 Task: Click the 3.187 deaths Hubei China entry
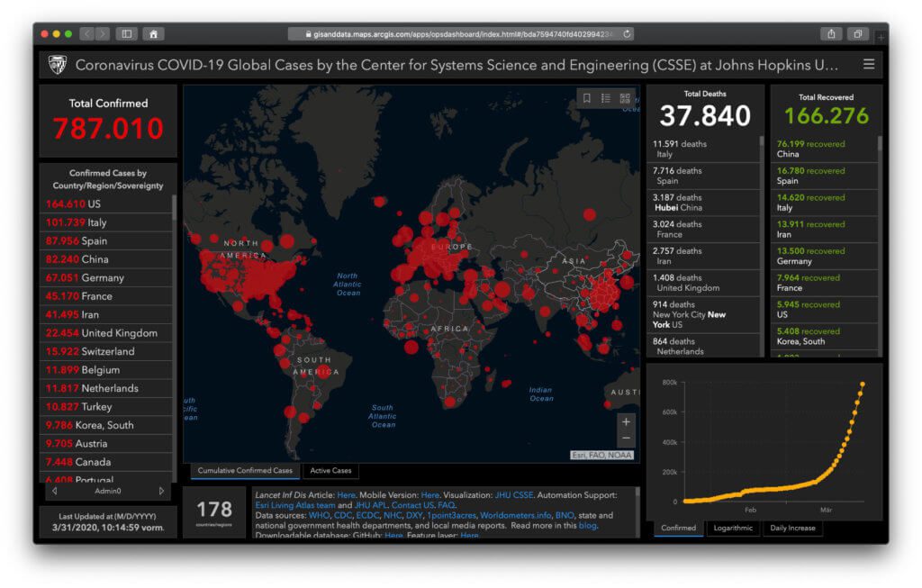[703, 203]
